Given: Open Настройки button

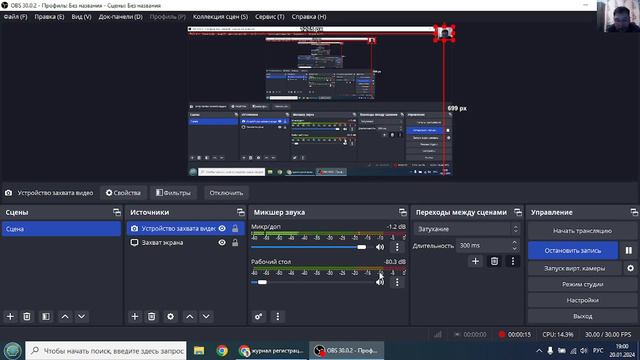Looking at the screenshot, I should pos(582,300).
